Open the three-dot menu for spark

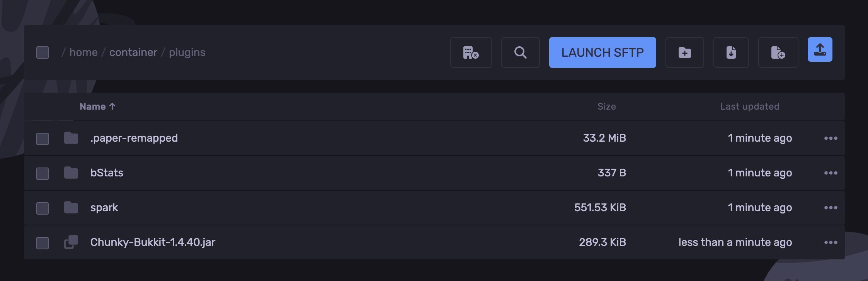pos(831,208)
